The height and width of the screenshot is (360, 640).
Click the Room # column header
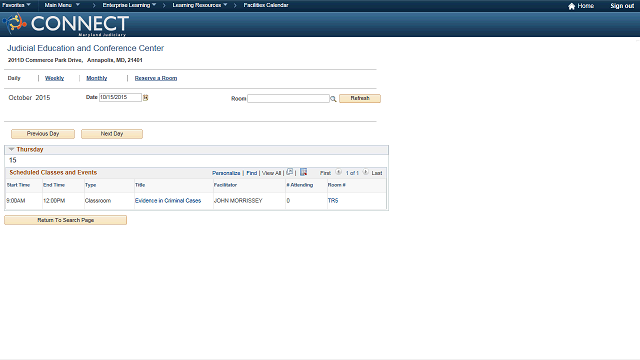[336, 185]
